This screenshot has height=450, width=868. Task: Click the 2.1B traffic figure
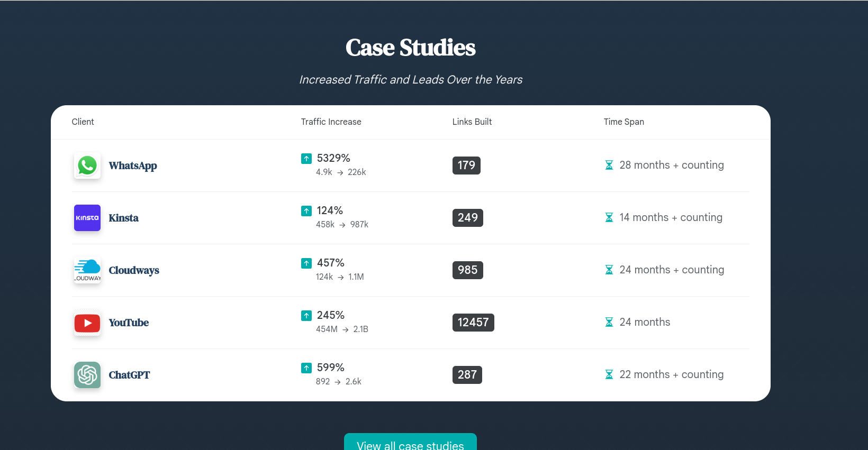360,329
